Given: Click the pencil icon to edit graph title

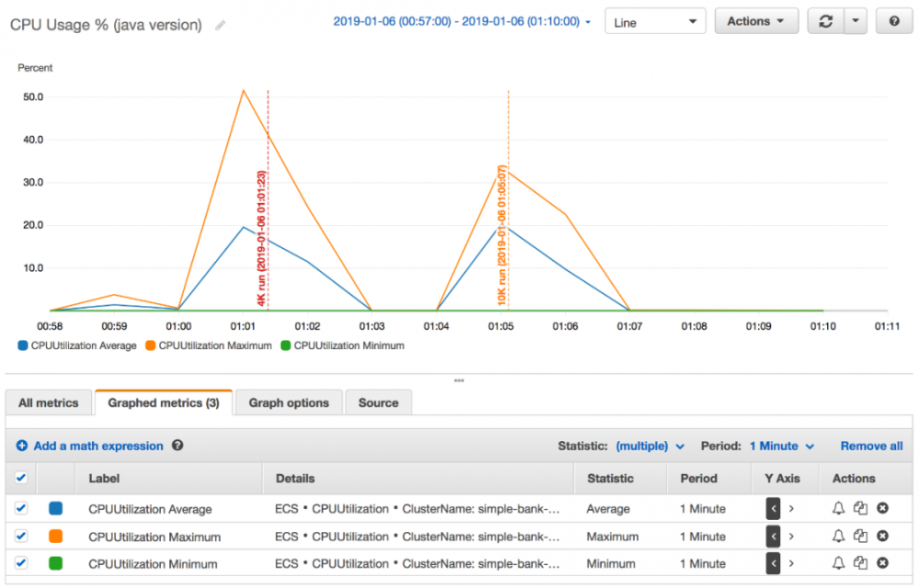Looking at the screenshot, I should coord(221,25).
